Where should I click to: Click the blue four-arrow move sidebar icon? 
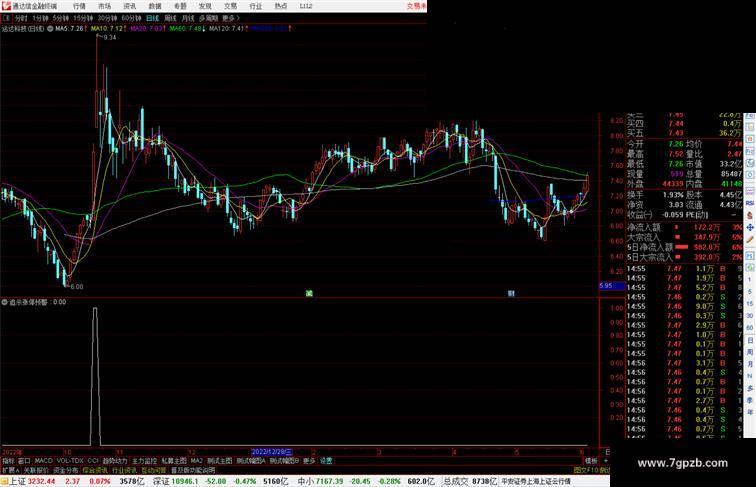click(750, 227)
